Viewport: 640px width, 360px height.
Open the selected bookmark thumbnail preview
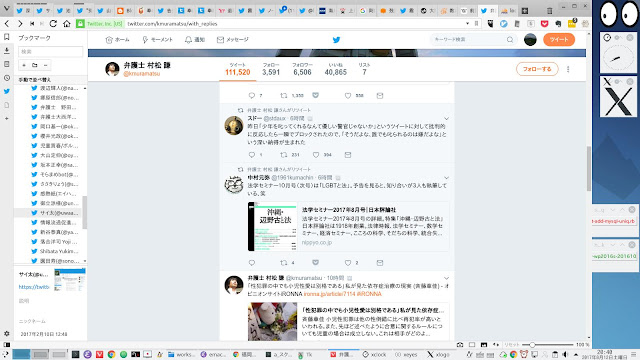(70, 280)
